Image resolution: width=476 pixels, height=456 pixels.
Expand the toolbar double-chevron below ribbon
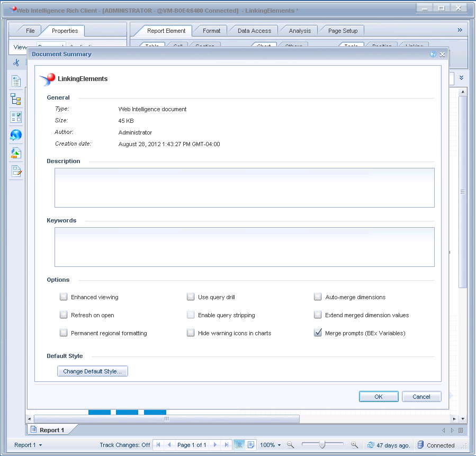(461, 78)
